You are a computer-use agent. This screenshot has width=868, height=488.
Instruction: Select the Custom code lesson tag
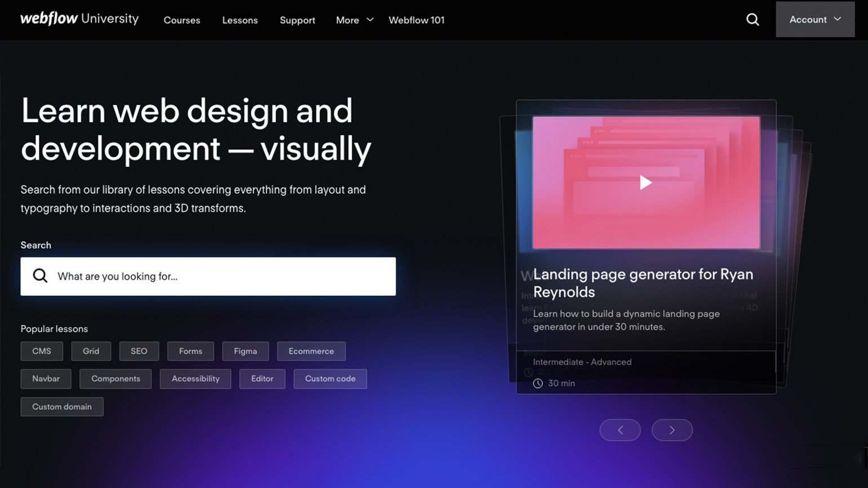pos(330,379)
